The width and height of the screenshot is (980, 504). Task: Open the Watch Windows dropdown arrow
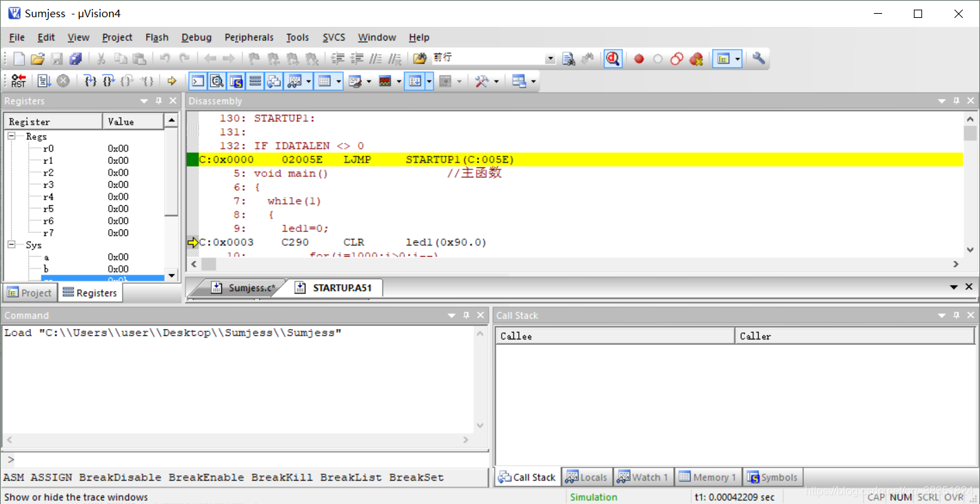(308, 81)
